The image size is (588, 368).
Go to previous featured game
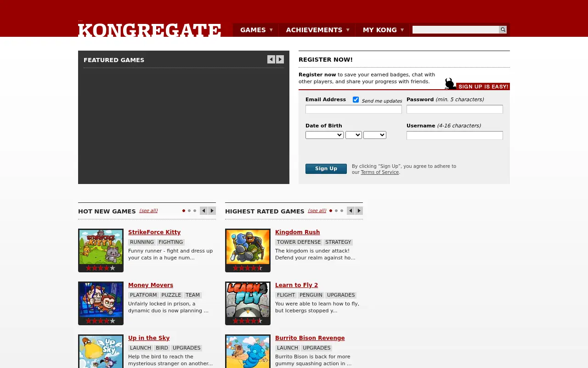[x=271, y=59]
